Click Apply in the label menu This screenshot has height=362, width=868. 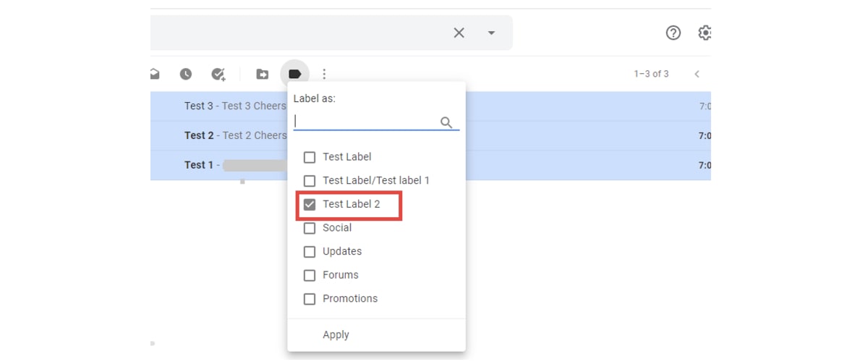(x=336, y=334)
